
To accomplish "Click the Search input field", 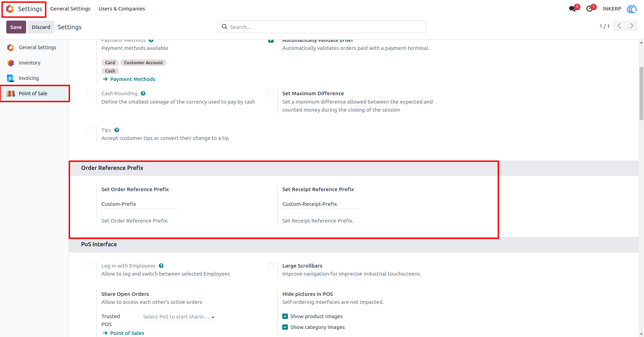I will (322, 27).
